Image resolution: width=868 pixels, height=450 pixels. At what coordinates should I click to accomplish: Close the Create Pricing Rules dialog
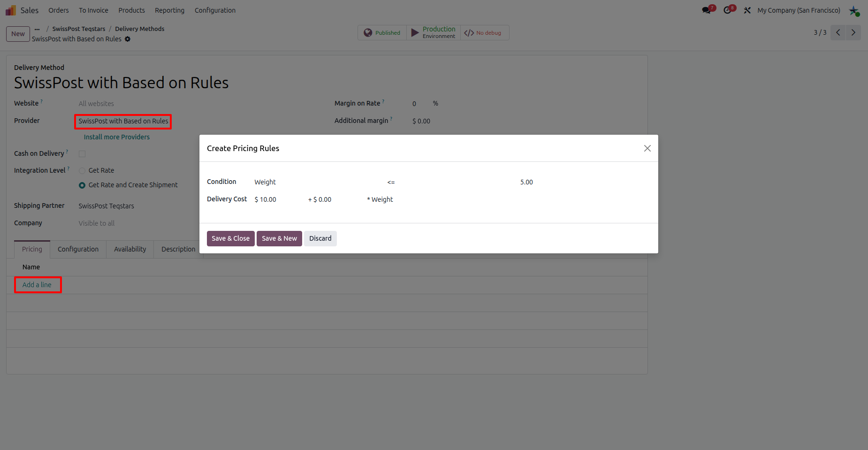pos(647,148)
